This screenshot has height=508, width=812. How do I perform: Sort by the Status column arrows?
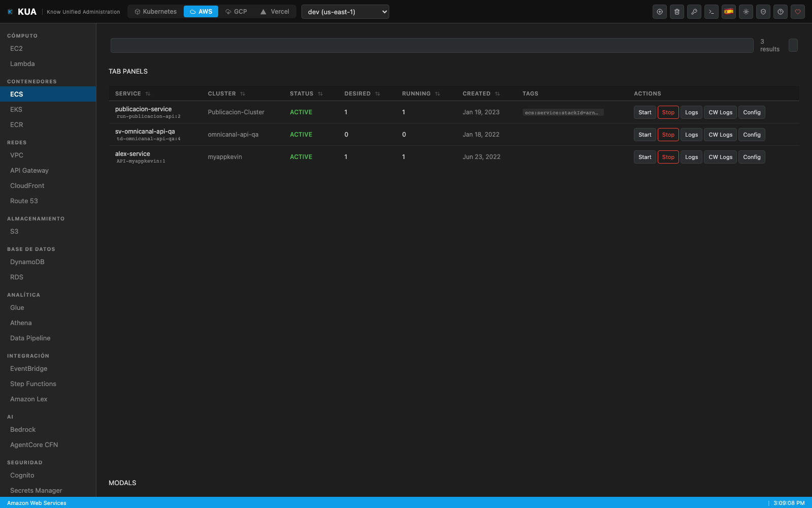(x=320, y=94)
